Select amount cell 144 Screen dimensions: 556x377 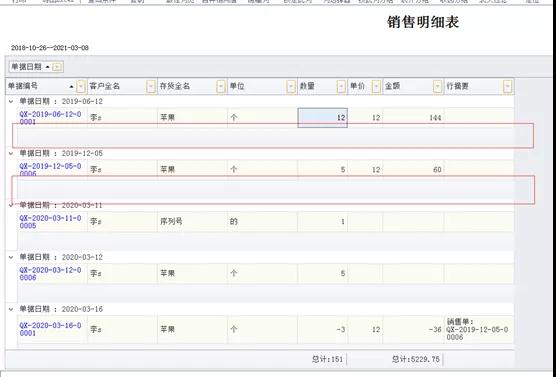tap(413, 118)
